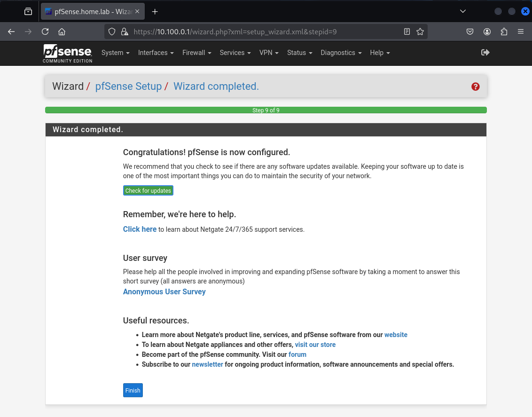The image size is (532, 417).
Task: Click the Step 9 of 9 progress bar
Action: [x=266, y=110]
